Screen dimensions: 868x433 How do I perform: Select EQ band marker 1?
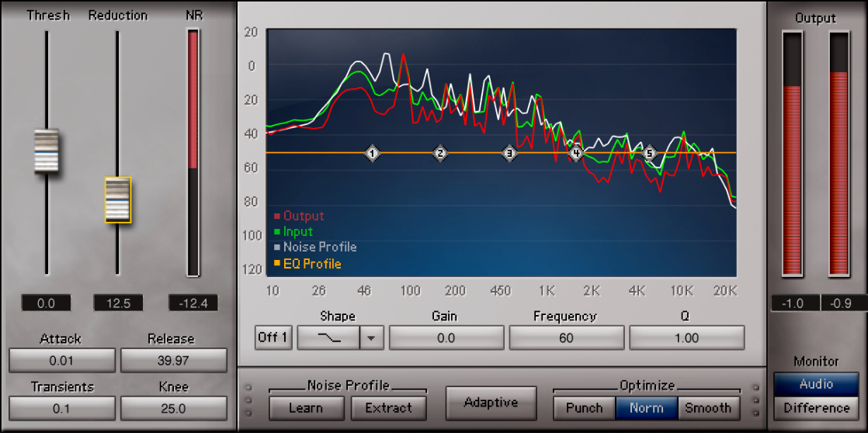point(373,153)
